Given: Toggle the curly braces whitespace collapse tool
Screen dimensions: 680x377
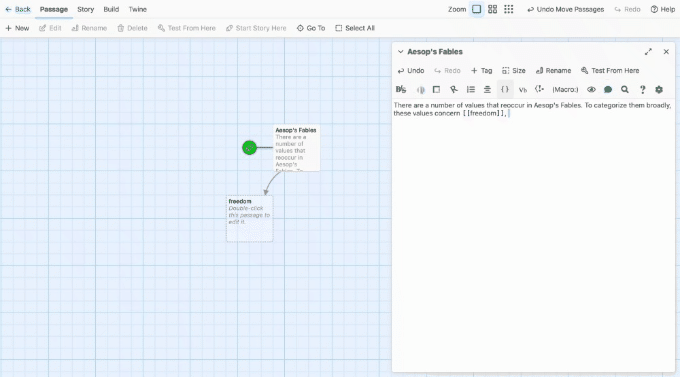Looking at the screenshot, I should click(505, 89).
